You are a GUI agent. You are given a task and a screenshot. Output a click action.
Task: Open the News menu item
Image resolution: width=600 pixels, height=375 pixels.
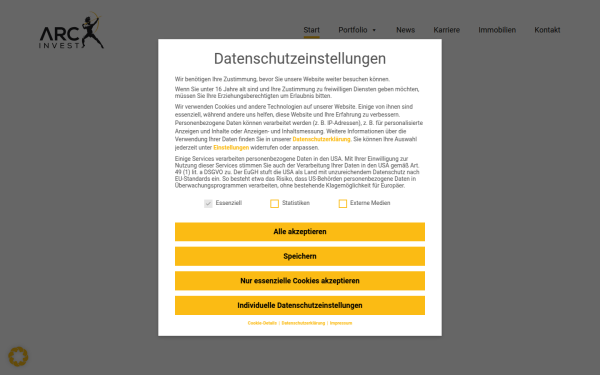406,30
